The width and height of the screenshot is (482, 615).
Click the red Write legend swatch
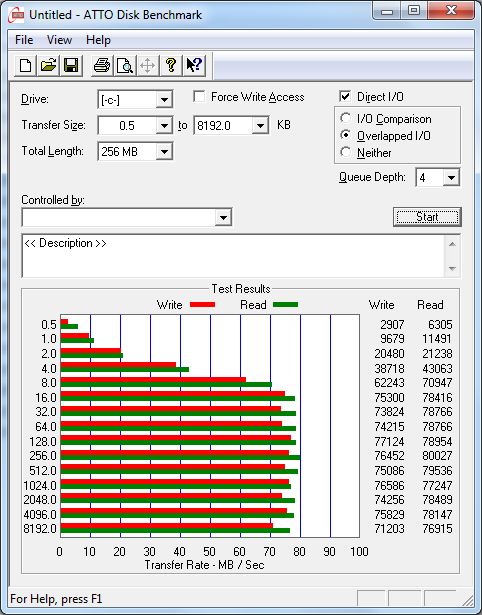click(202, 305)
